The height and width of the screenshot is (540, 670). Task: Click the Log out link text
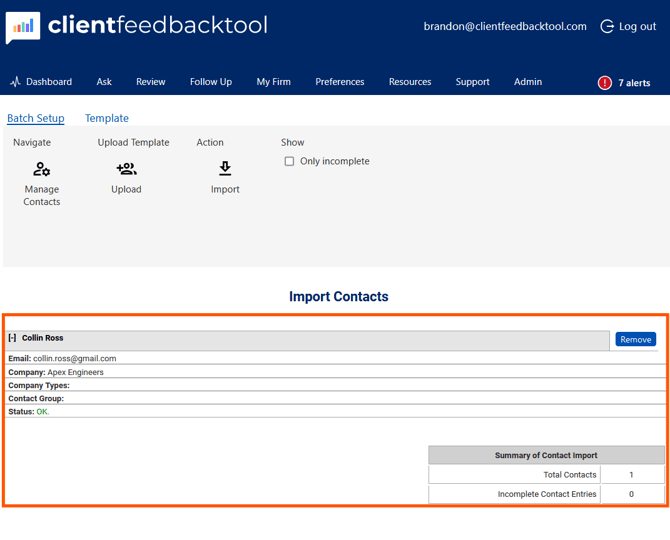[x=637, y=26]
